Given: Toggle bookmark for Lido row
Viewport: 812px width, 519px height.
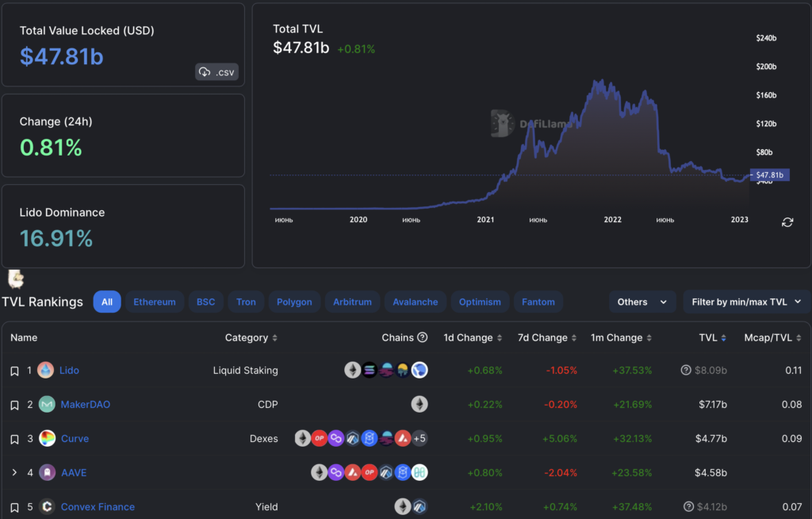Looking at the screenshot, I should (x=14, y=371).
